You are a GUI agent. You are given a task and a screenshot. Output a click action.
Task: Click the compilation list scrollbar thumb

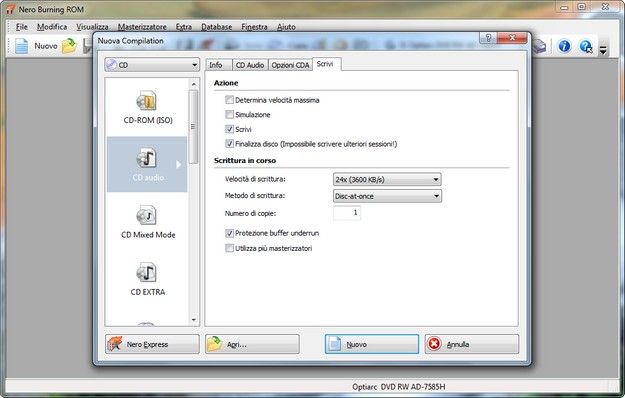(193, 127)
